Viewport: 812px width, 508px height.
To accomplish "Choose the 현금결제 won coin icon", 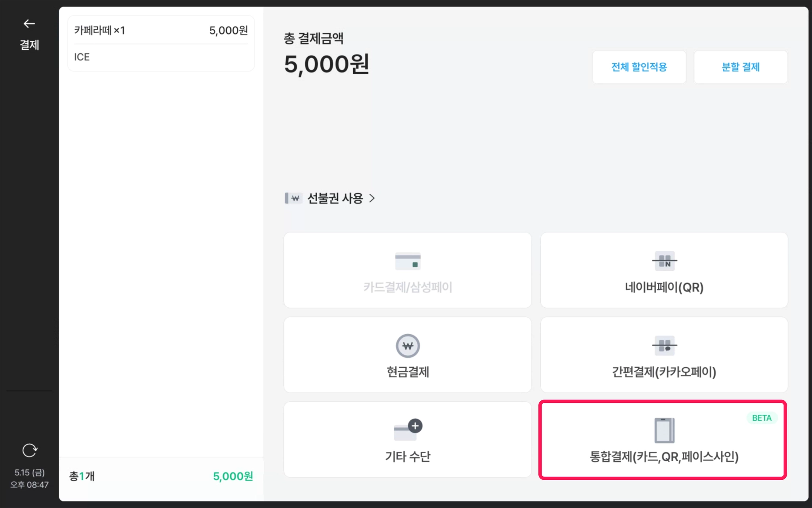I will click(x=408, y=346).
